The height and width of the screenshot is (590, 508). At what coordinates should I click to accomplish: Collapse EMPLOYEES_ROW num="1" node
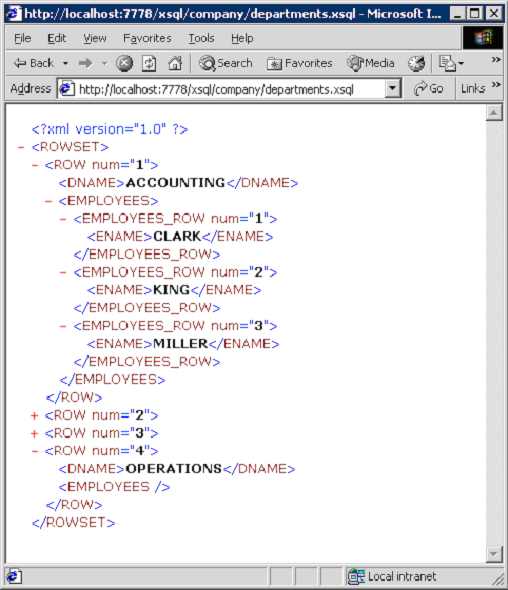tap(63, 219)
